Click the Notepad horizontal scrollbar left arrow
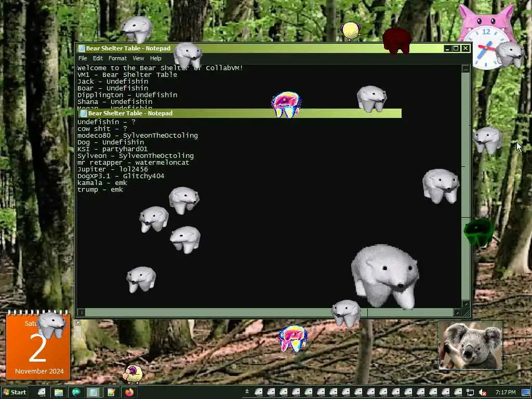The height and width of the screenshot is (399, 532). tap(81, 312)
